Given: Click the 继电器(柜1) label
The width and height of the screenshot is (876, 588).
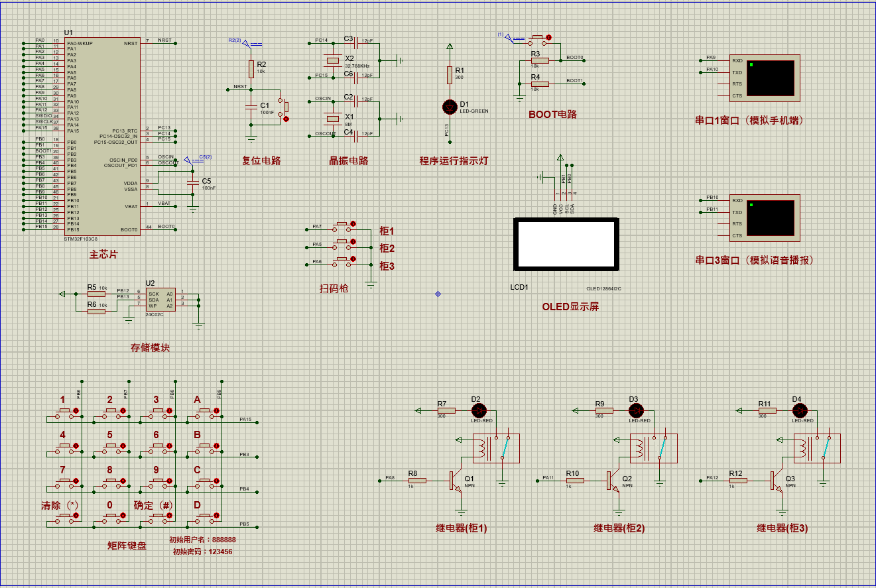Looking at the screenshot, I should pyautogui.click(x=462, y=528).
